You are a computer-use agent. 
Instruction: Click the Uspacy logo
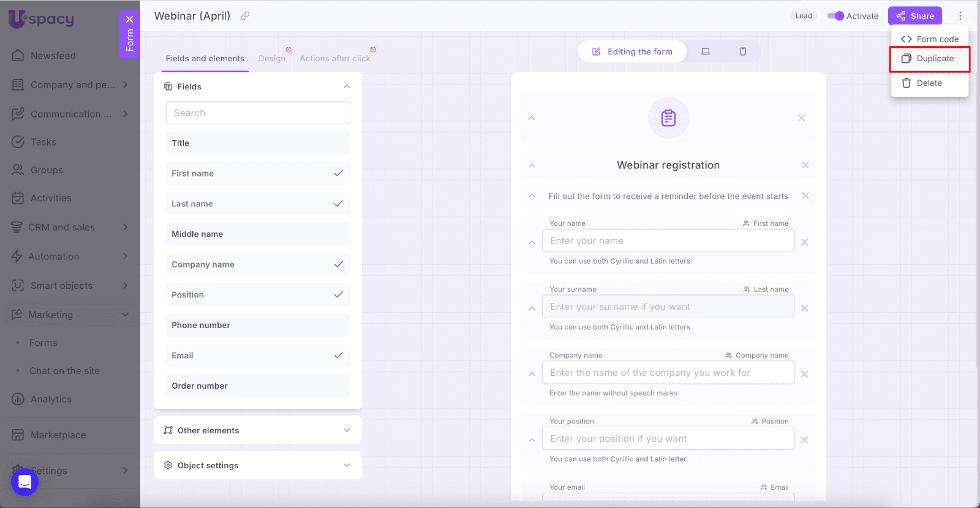(42, 19)
